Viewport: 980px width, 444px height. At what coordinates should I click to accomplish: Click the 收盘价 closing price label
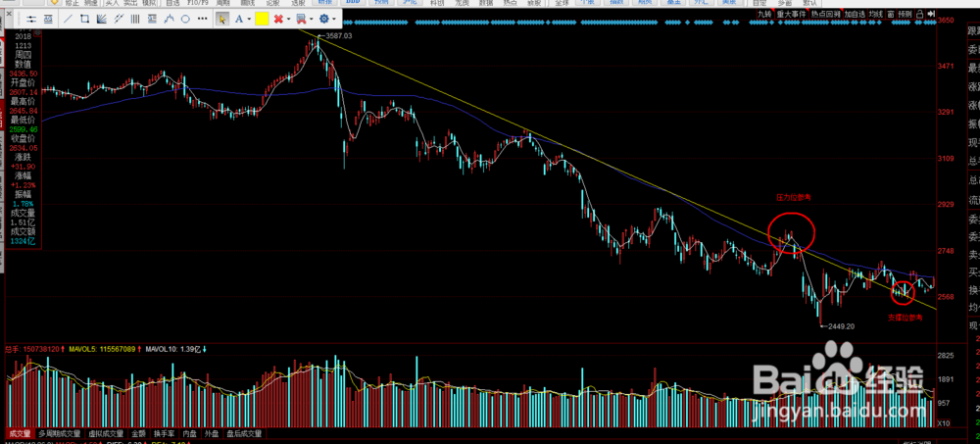click(x=24, y=138)
